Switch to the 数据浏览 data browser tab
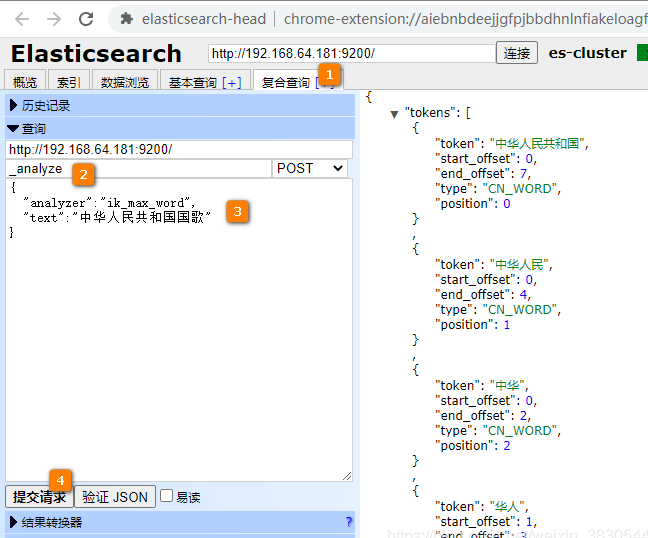648x538 pixels. coord(125,82)
